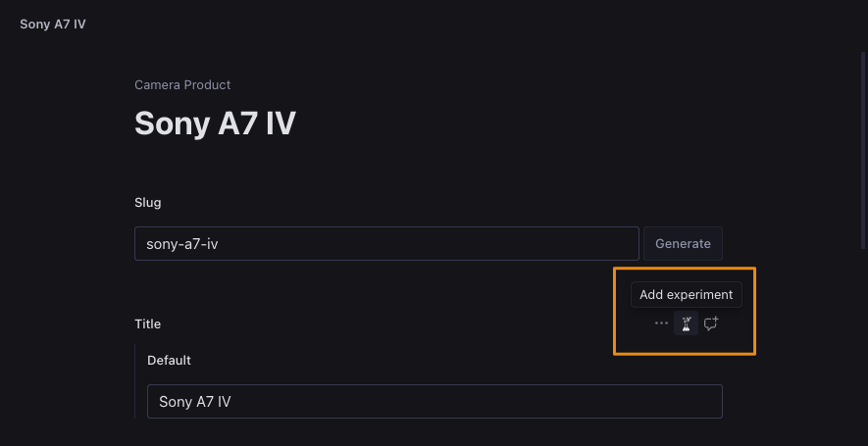Click the plus sign on the comment icon

coord(715,320)
